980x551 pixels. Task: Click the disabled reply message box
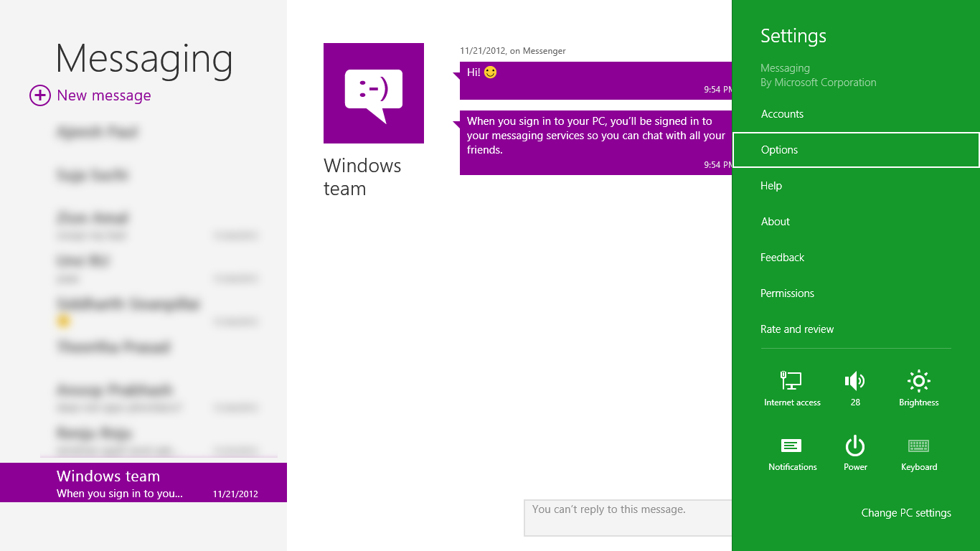[x=628, y=518]
